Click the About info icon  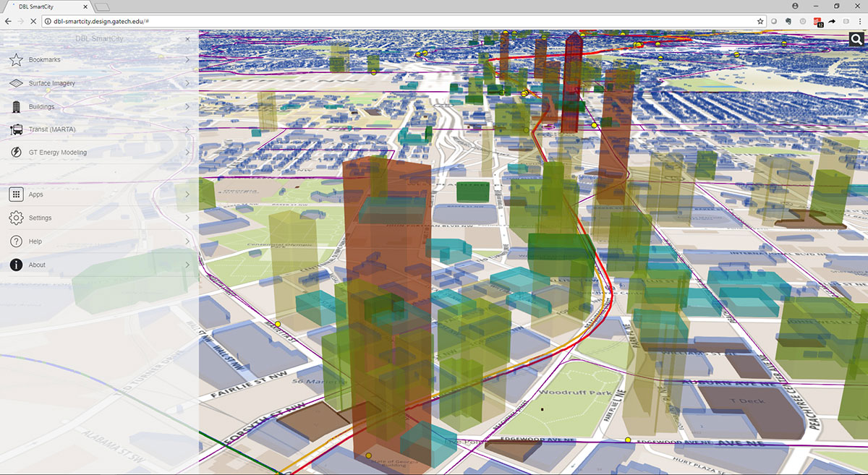point(16,265)
